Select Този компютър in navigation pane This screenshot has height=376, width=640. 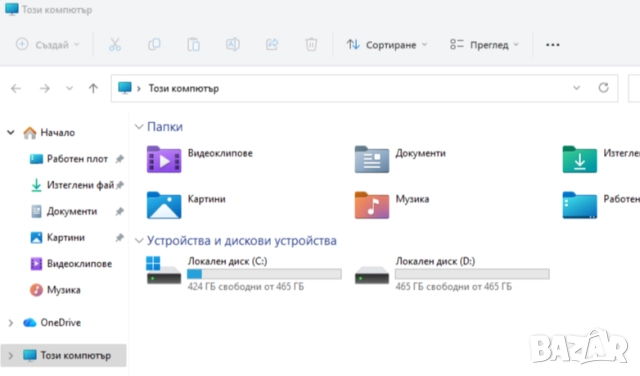(64, 356)
